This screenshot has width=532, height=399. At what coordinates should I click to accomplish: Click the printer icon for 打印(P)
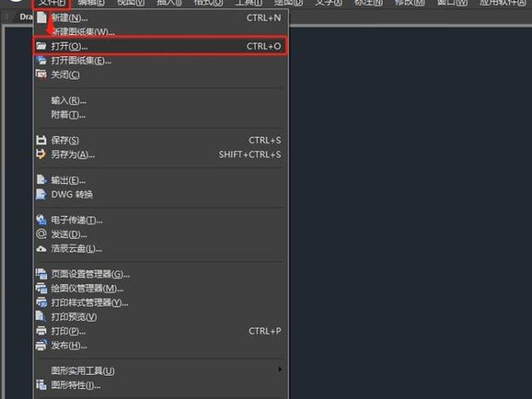[x=41, y=331]
